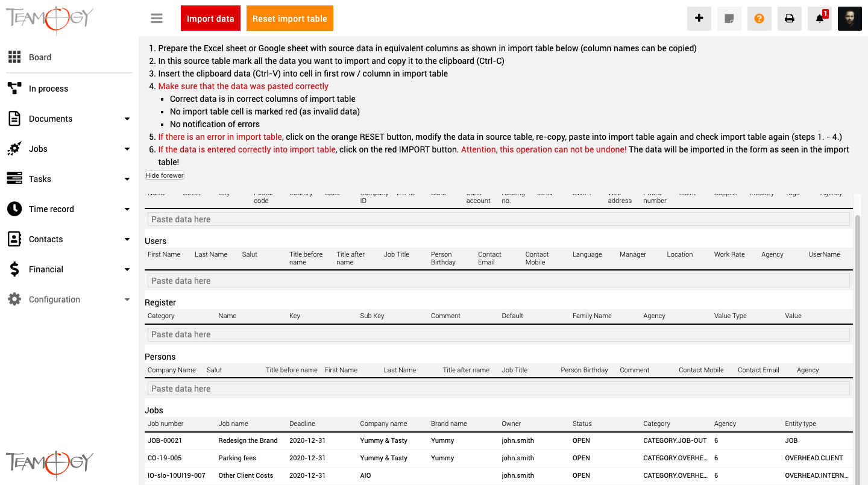The height and width of the screenshot is (485, 868).
Task: Expand the Documents menu arrow
Action: pos(127,119)
